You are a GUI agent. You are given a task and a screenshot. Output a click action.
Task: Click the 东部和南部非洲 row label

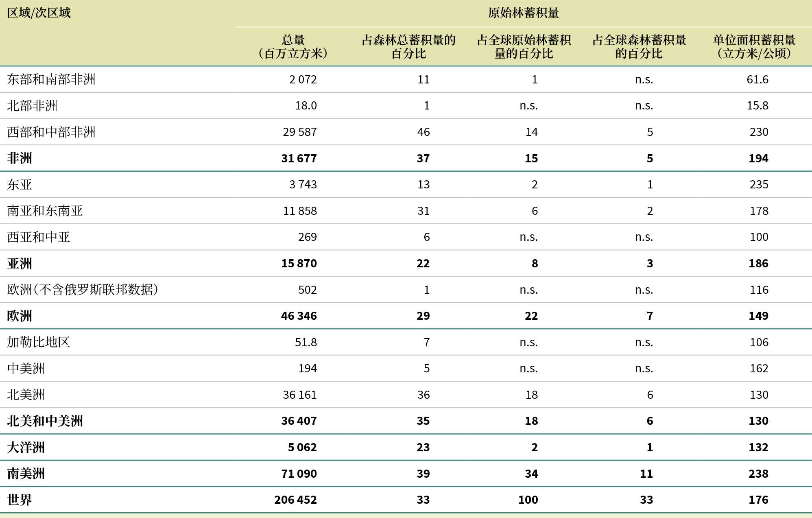(51, 79)
